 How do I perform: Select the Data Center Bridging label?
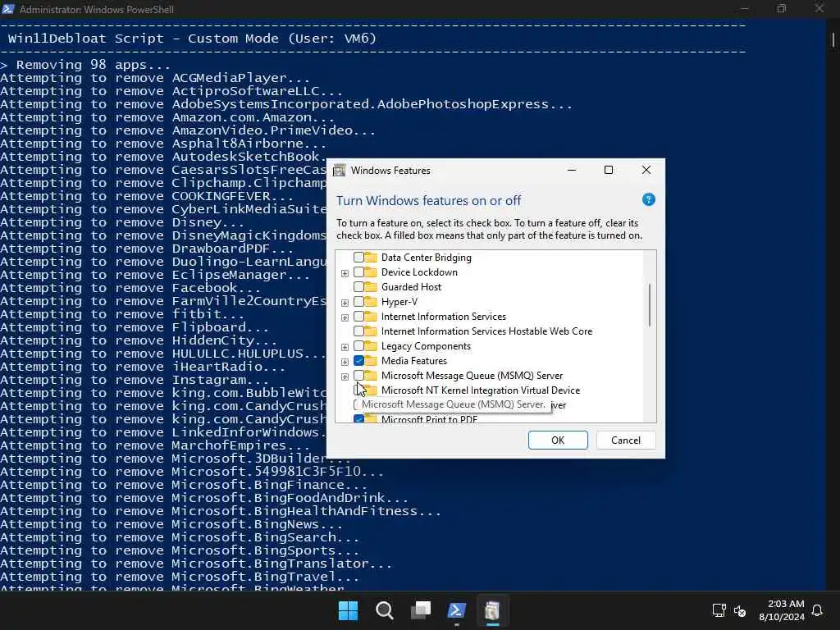[427, 257]
